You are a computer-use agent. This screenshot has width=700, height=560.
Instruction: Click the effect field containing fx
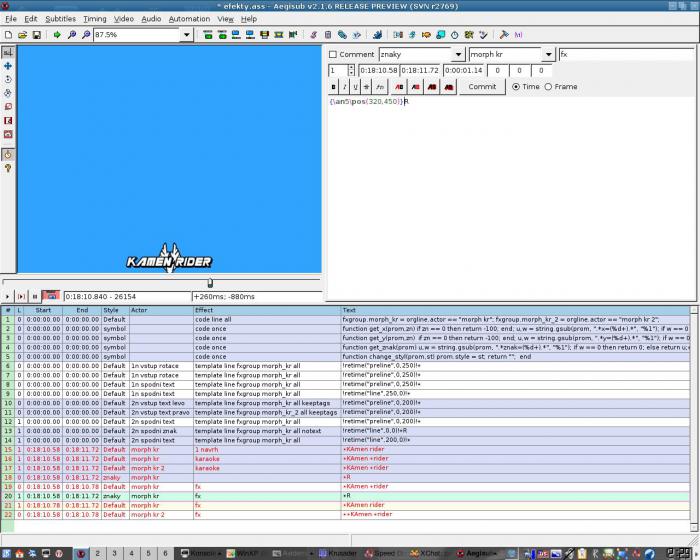[627, 54]
